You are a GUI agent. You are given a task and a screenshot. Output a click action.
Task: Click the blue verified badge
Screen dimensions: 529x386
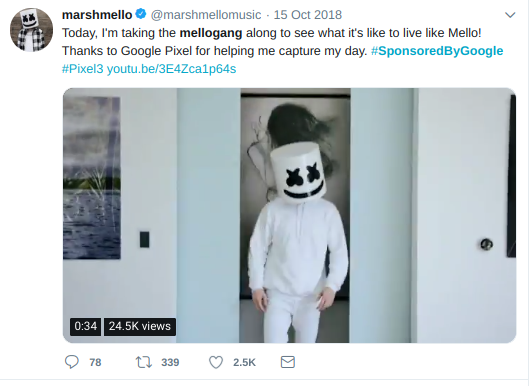141,14
